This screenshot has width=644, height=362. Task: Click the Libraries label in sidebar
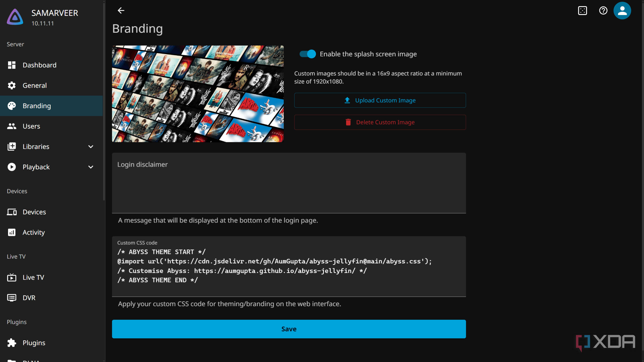[36, 147]
